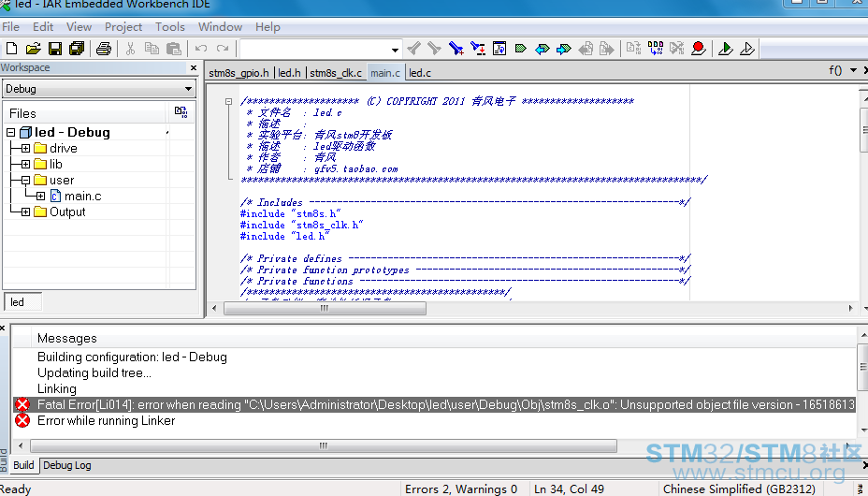
Task: Create a new document with the New icon
Action: click(x=11, y=49)
